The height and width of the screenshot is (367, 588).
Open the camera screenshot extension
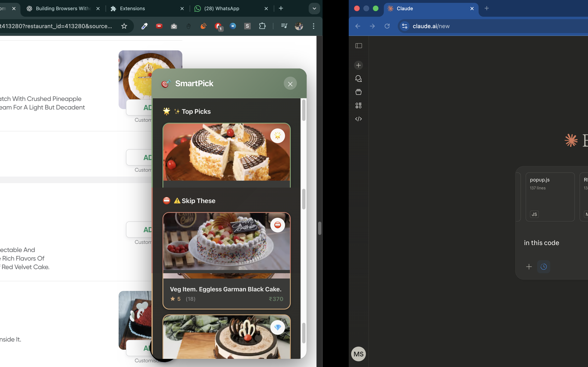coord(174,26)
